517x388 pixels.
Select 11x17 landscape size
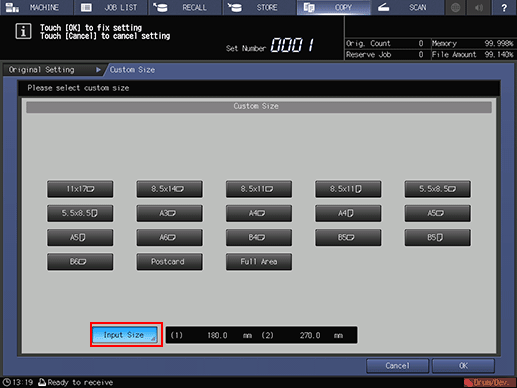(80, 189)
